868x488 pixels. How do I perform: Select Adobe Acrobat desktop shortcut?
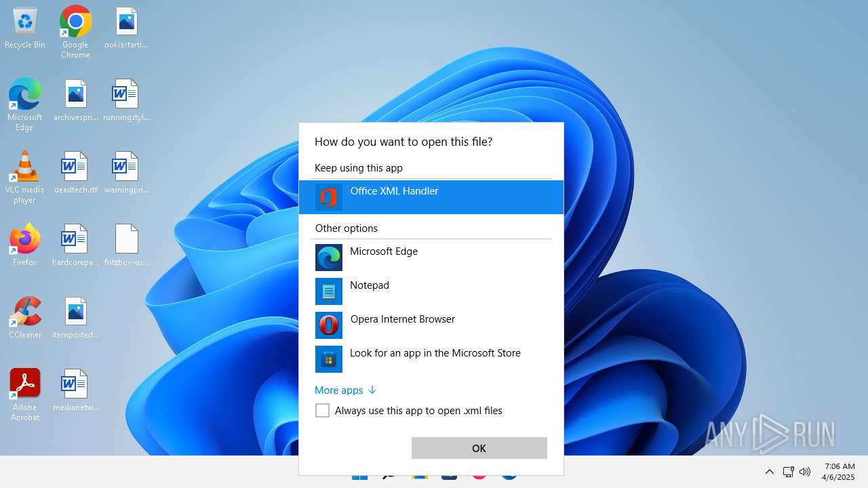point(25,395)
